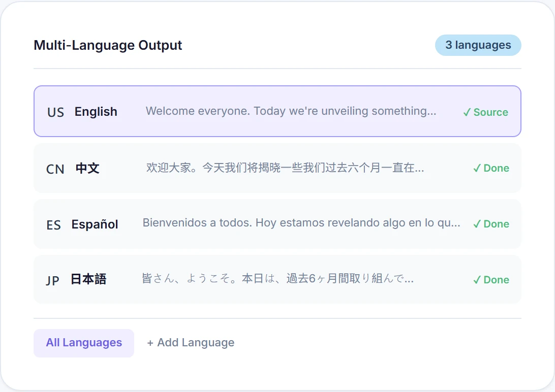Viewport: 555px width, 392px height.
Task: Expand the English preview text
Action: click(x=291, y=111)
